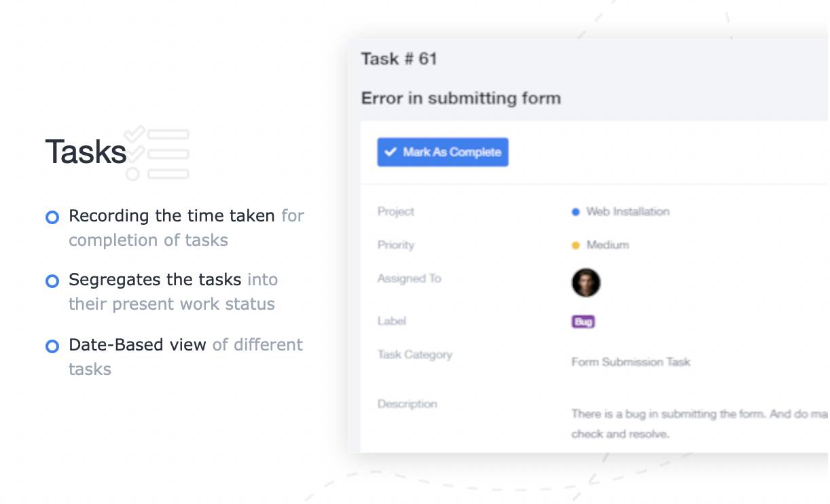Click the checkmark icon in Mark As Complete
Image resolution: width=830 pixels, height=504 pixels.
[x=390, y=152]
